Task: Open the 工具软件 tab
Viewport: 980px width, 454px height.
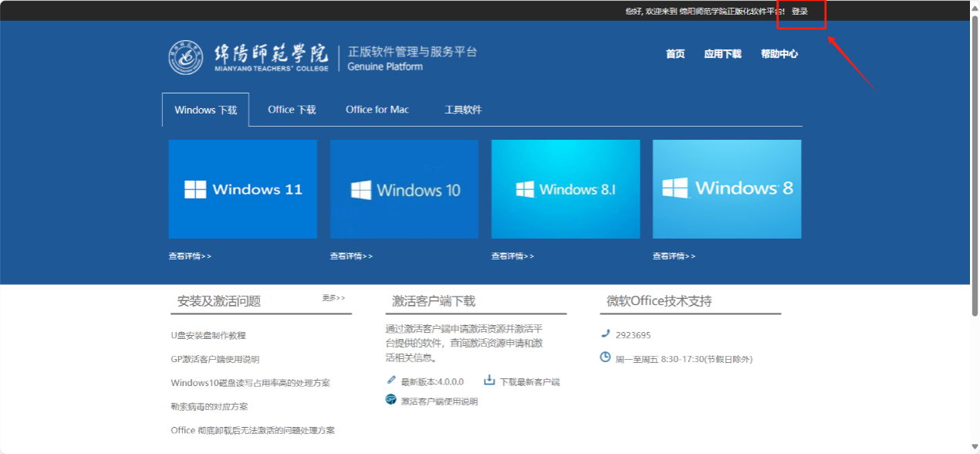Action: [463, 110]
